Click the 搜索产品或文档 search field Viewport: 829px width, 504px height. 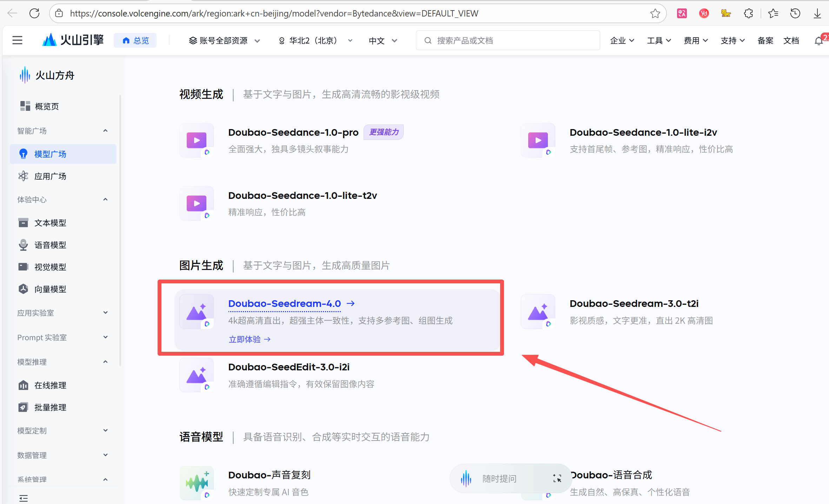[507, 41]
